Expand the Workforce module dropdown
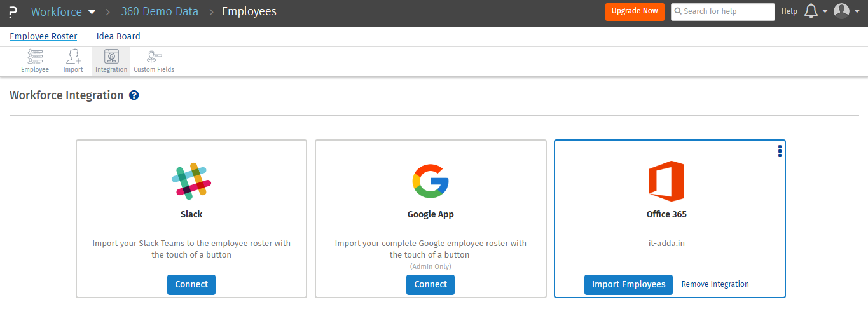Image resolution: width=868 pixels, height=323 pixels. click(92, 12)
